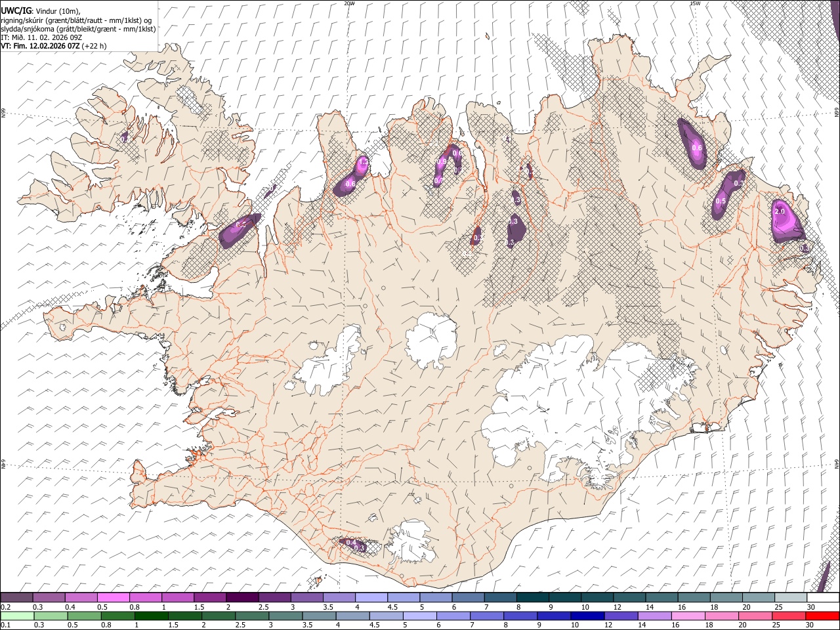Pick the crimson swatch at 25 in lower legend
This screenshot has height=630, width=840.
[x=789, y=616]
